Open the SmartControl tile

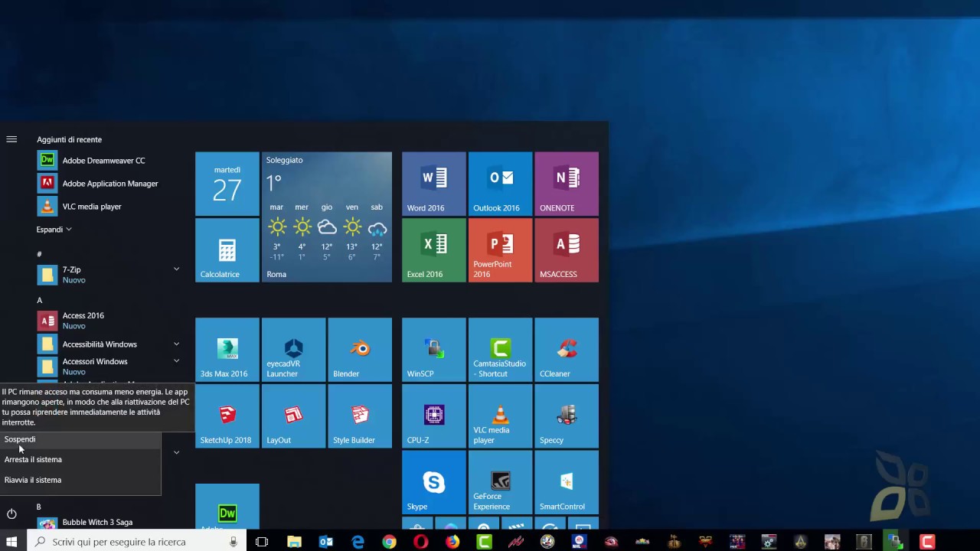click(567, 483)
